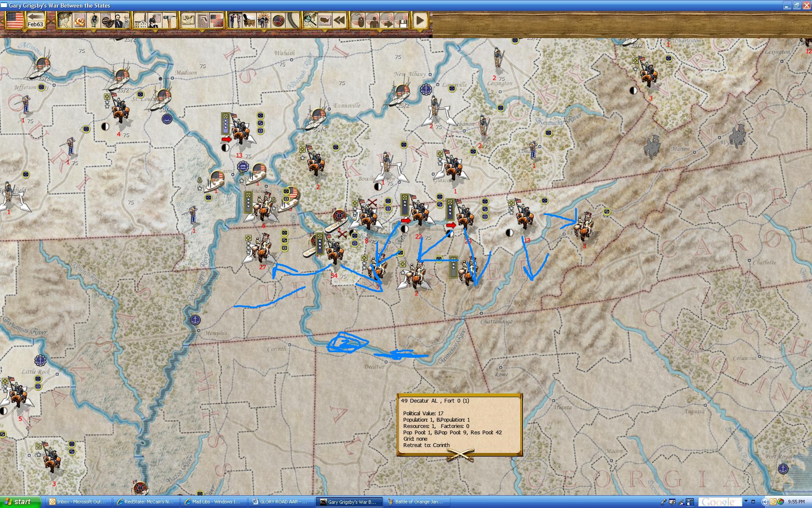812x508 pixels.
Task: Click the rewind double-arrow icon
Action: (x=339, y=20)
